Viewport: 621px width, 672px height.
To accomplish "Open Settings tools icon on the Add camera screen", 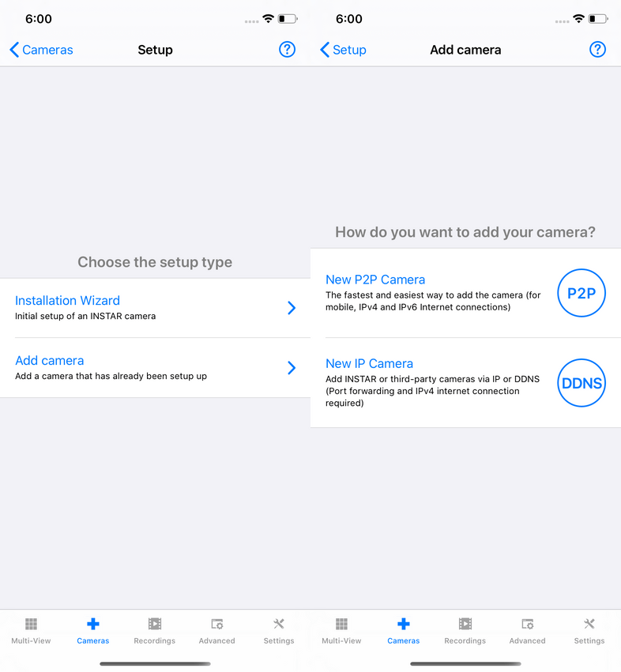I will [589, 625].
